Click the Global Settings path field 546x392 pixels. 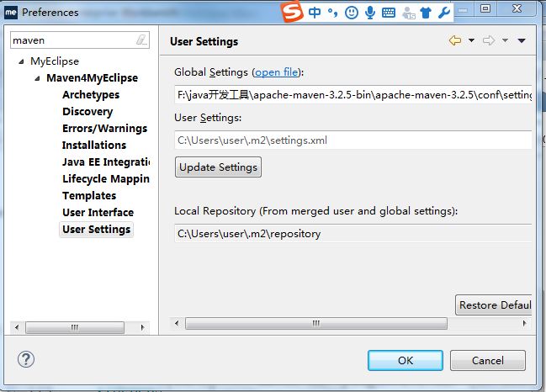pyautogui.click(x=353, y=95)
